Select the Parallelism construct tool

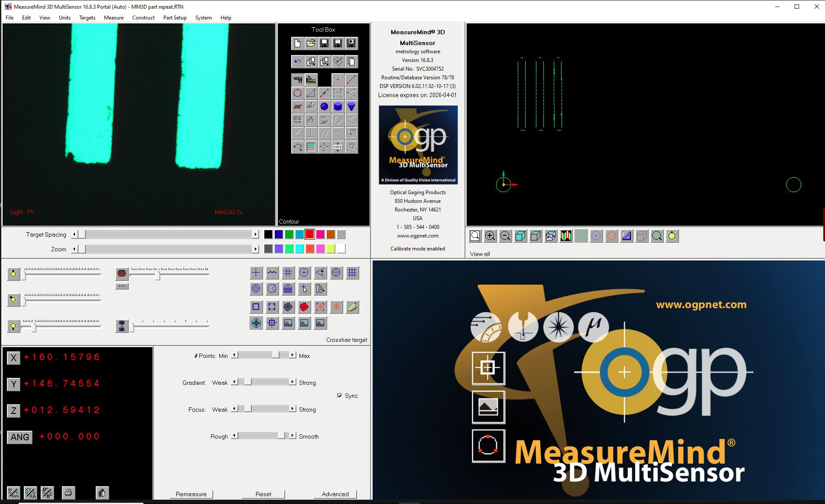click(x=324, y=133)
